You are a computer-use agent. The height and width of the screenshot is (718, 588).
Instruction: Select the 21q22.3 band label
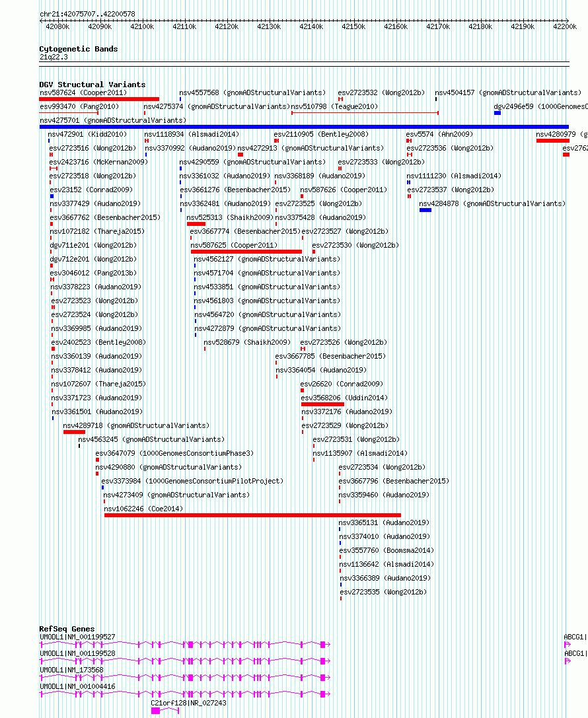[x=54, y=57]
